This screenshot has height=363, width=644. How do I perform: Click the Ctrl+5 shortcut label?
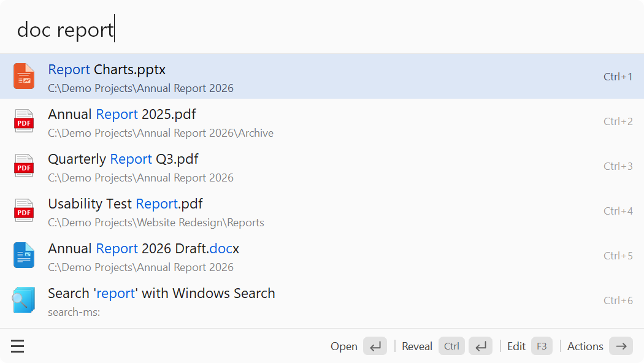click(x=618, y=256)
